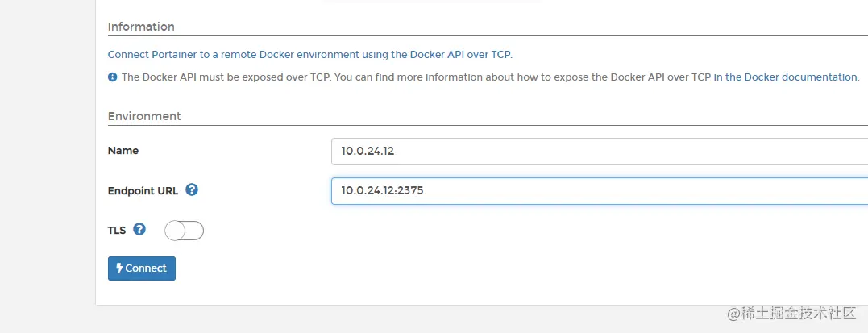Enable the TLS toggle switch
The width and height of the screenshot is (868, 333).
[184, 231]
